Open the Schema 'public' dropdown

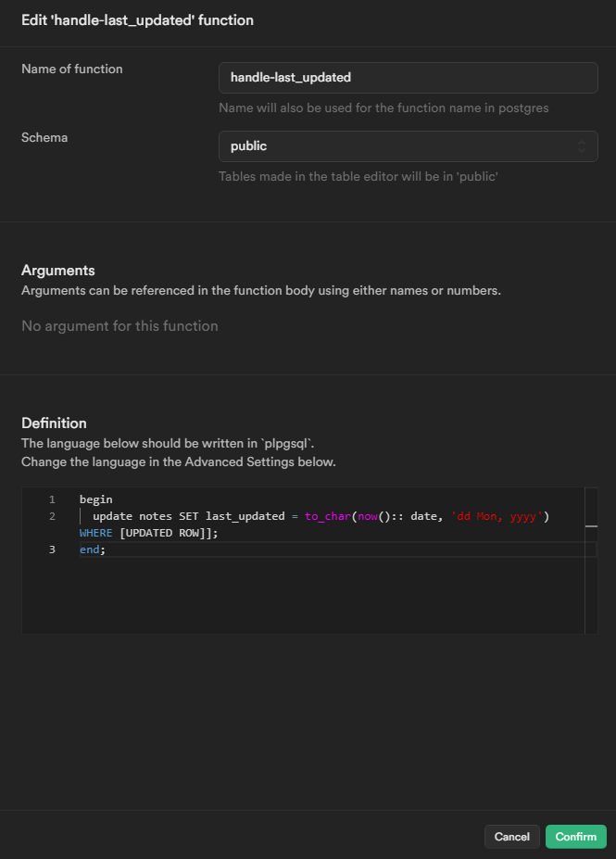408,146
